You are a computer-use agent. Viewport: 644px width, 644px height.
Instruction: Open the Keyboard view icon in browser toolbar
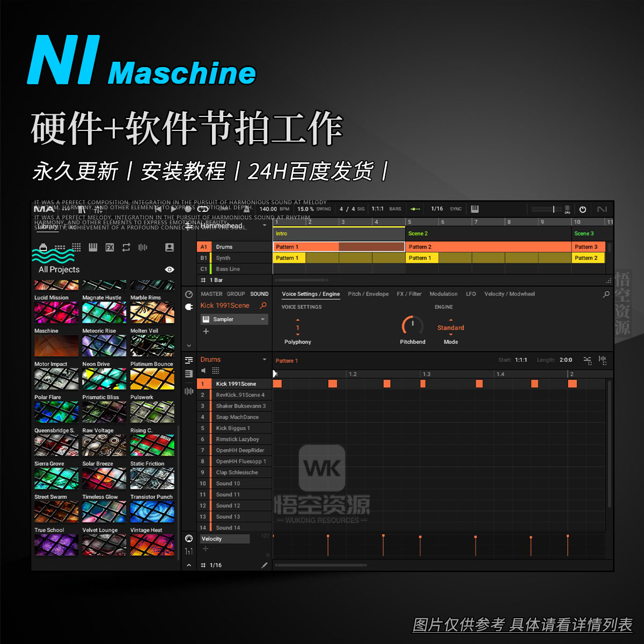(x=94, y=246)
